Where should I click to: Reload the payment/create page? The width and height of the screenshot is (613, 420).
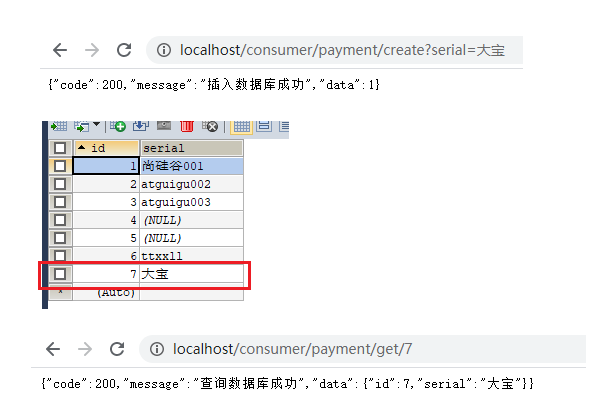pyautogui.click(x=124, y=50)
